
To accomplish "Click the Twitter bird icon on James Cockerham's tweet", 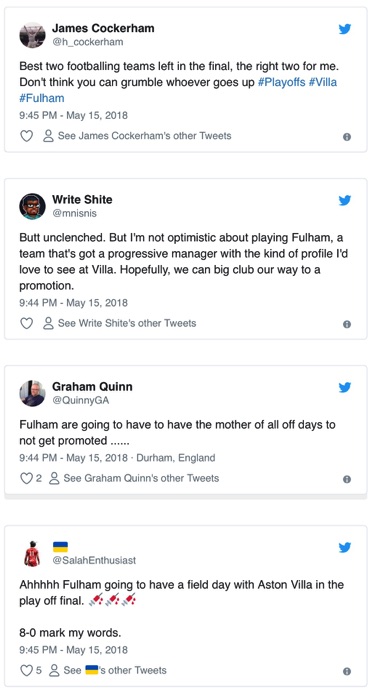I will click(x=345, y=29).
